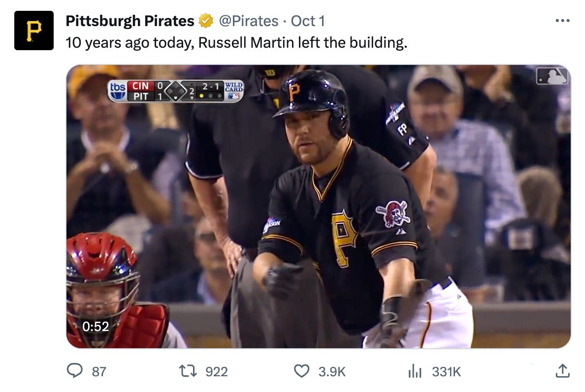Click the share upload arrow icon

pos(562,371)
